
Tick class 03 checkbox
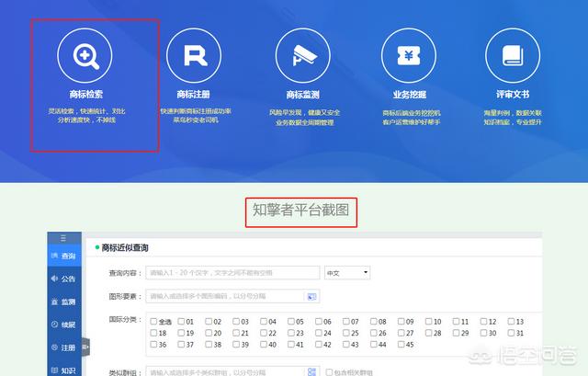tap(236, 321)
